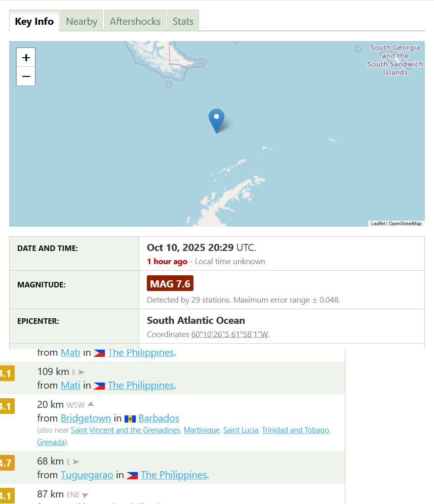Click the 4.7 magnitude badge
This screenshot has width=434, height=504.
click(x=7, y=463)
